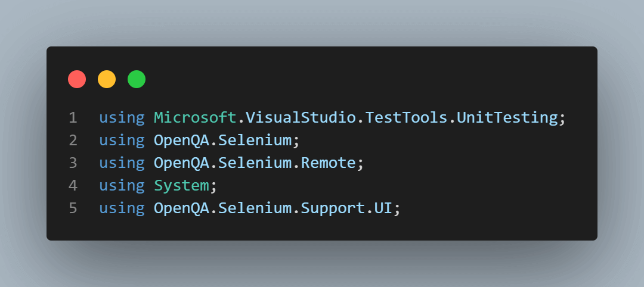Click the System namespace word

(x=181, y=186)
